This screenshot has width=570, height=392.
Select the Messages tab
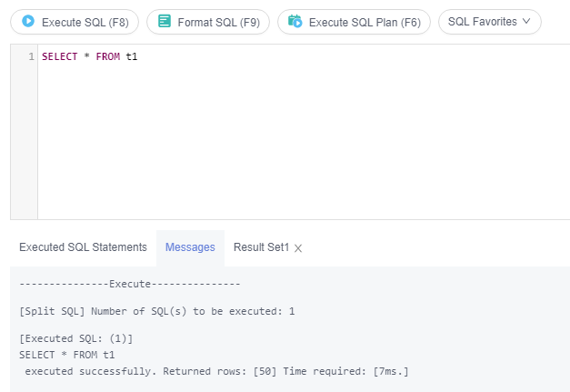point(190,247)
